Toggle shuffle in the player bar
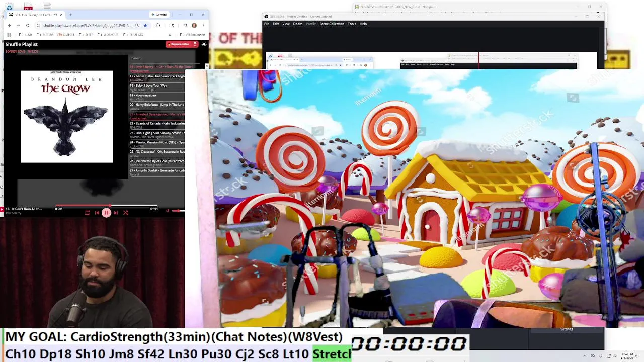This screenshot has width=644, height=362. click(125, 213)
